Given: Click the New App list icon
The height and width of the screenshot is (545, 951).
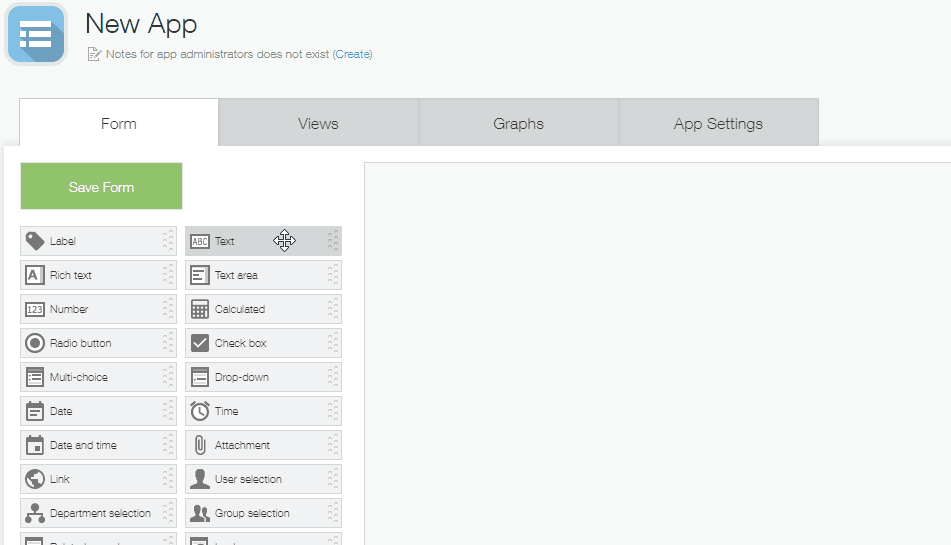Looking at the screenshot, I should pos(36,34).
